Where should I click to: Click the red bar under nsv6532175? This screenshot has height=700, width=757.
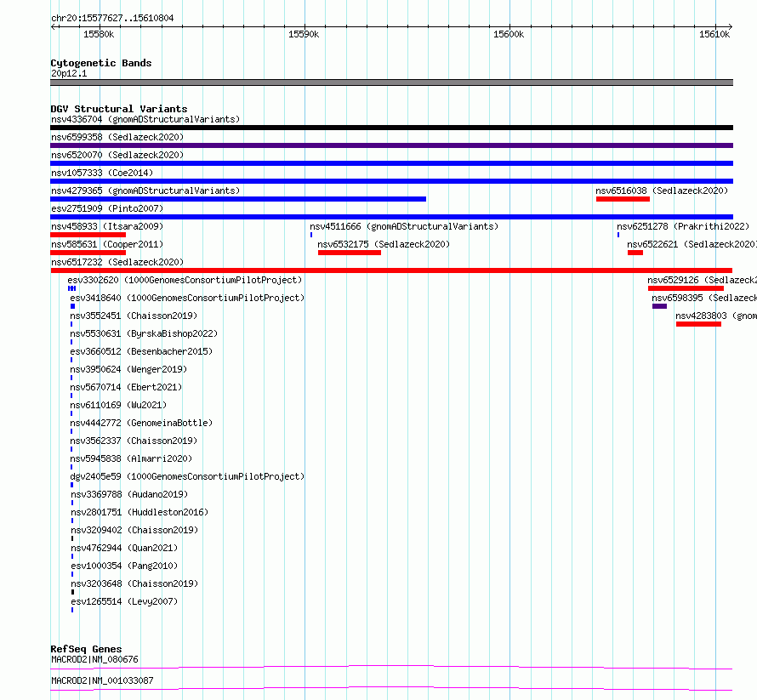pos(350,253)
